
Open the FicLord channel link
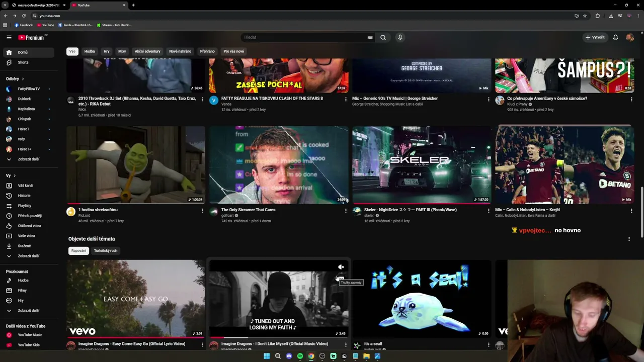84,216
